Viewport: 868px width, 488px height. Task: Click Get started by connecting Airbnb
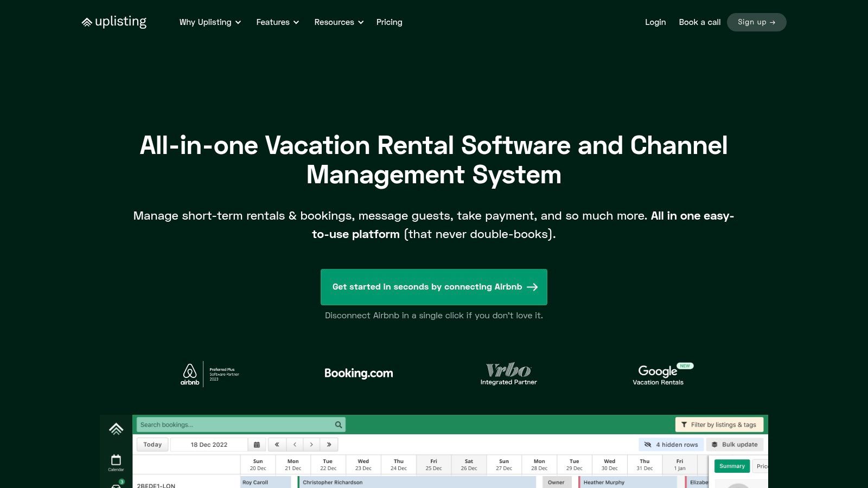pyautogui.click(x=434, y=287)
